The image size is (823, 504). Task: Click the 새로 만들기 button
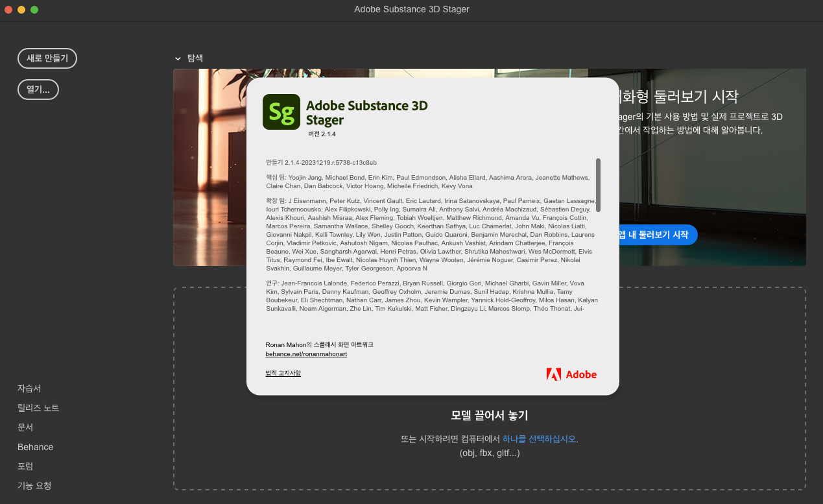[47, 58]
